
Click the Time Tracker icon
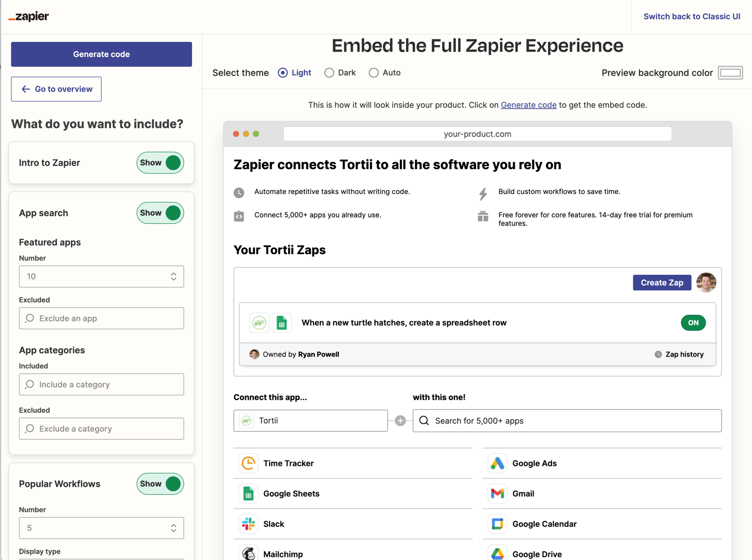(248, 463)
